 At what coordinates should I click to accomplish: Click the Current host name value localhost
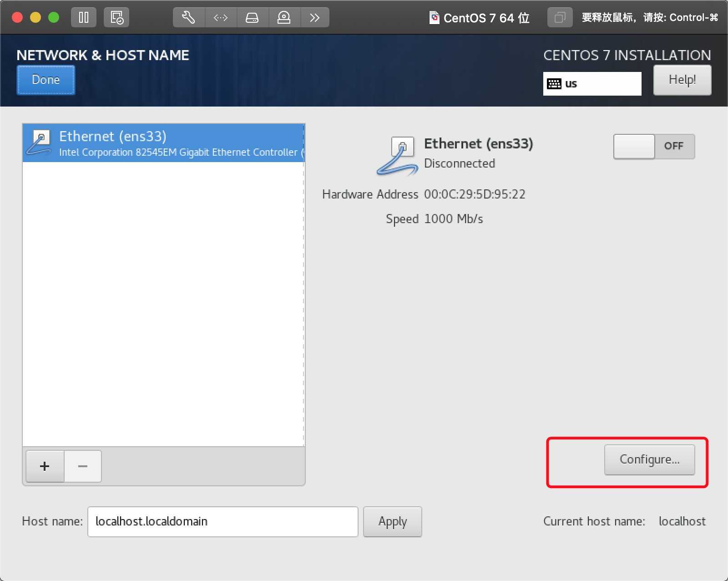click(682, 521)
